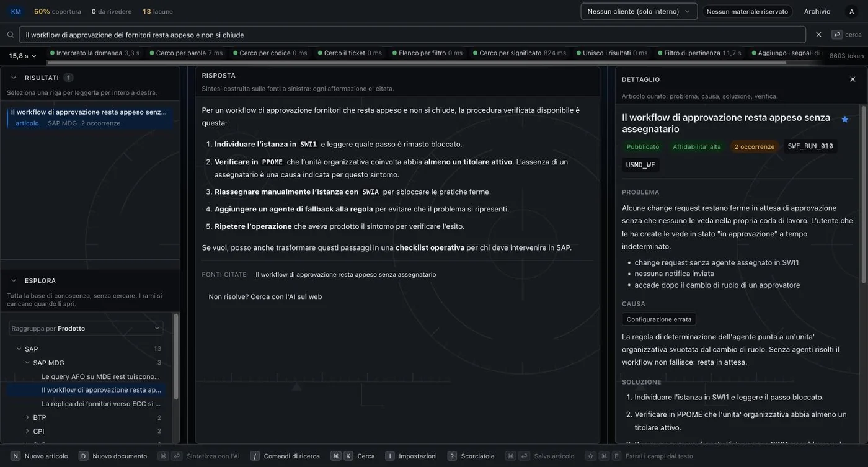Image resolution: width=868 pixels, height=467 pixels.
Task: Collapse the Esplora section chevron
Action: tap(14, 280)
